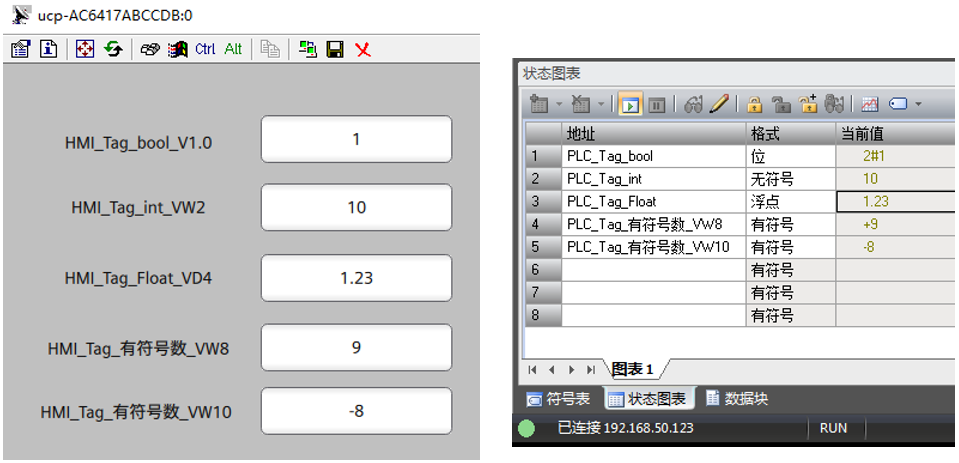Save connection via floppy disk icon
Screen dimensions: 959x463
coord(335,50)
